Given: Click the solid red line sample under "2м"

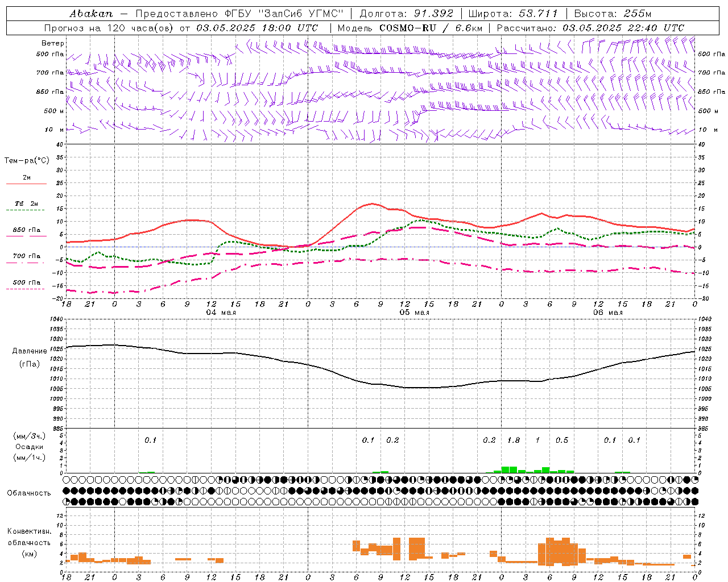Looking at the screenshot, I should point(26,184).
